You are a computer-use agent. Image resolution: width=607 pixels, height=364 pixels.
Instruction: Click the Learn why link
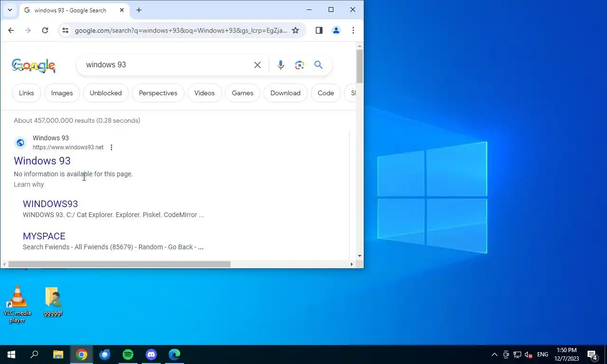click(29, 184)
